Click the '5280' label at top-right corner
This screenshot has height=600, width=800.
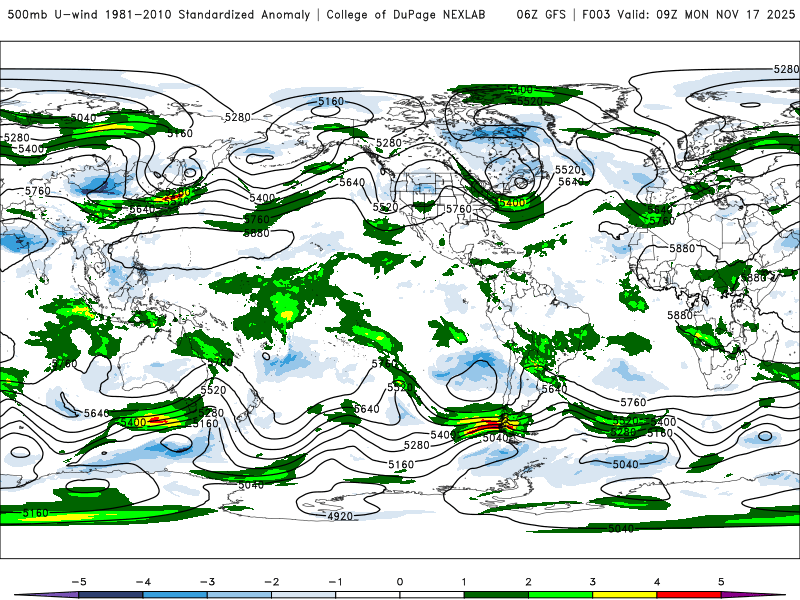(786, 69)
